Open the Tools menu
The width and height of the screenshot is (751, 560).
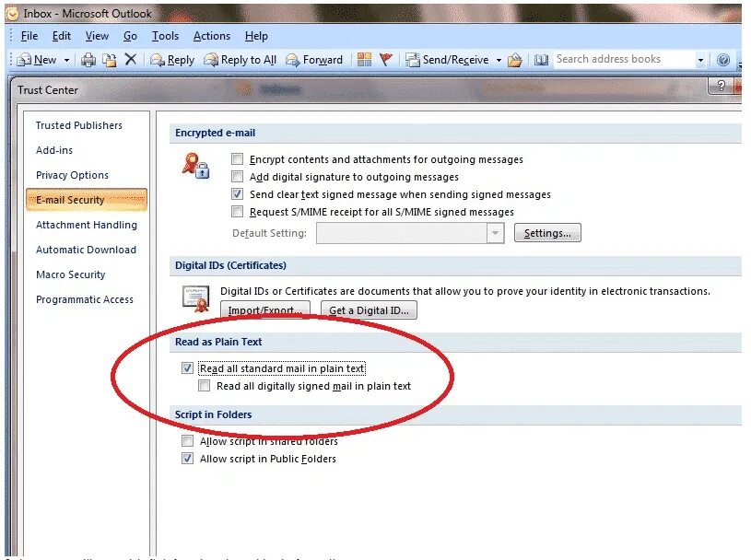tap(165, 36)
